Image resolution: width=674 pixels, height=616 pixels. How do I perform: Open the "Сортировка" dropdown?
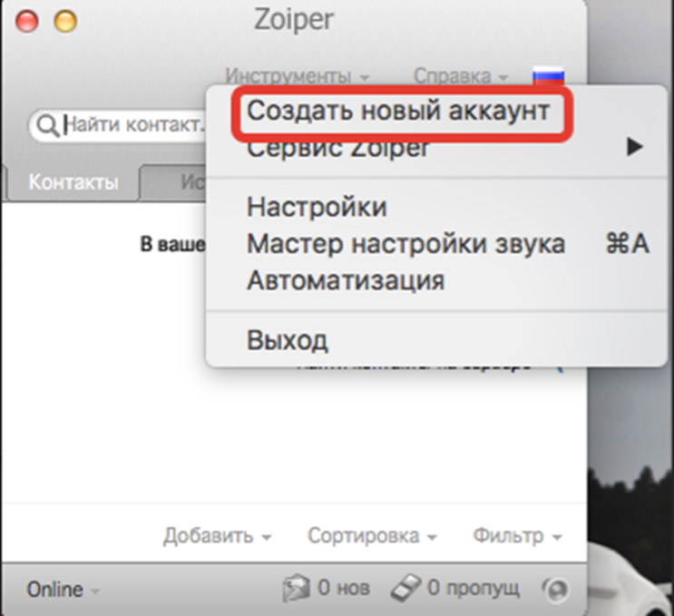[372, 536]
